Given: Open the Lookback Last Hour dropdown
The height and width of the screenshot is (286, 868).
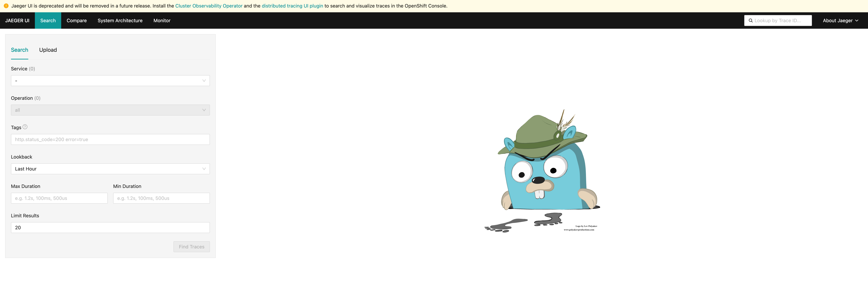Looking at the screenshot, I should [x=110, y=169].
